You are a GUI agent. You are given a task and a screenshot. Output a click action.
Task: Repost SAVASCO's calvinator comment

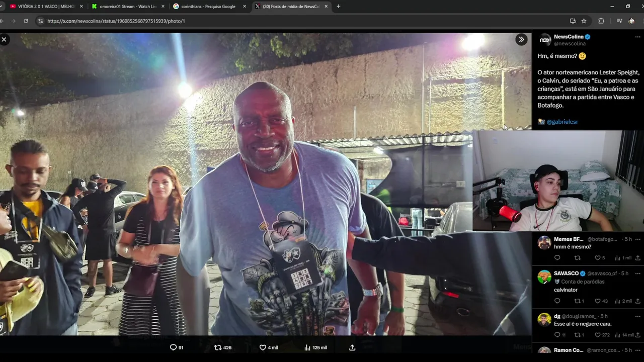tap(579, 301)
